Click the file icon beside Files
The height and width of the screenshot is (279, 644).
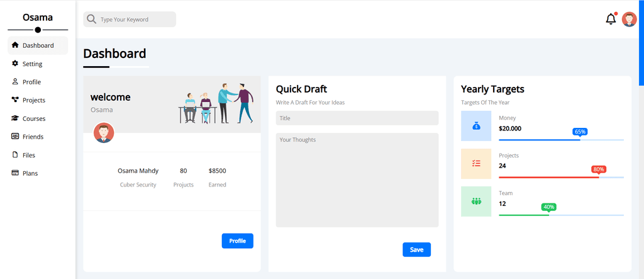[15, 155]
